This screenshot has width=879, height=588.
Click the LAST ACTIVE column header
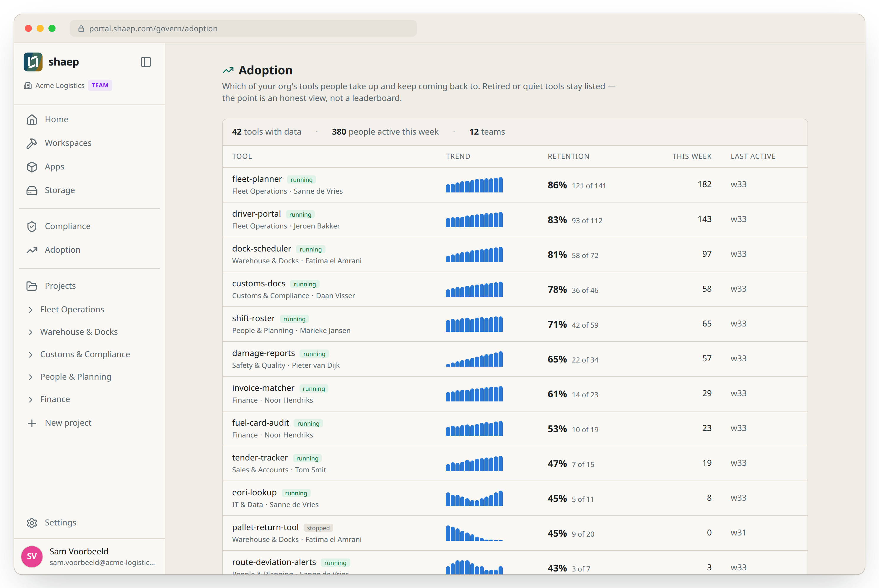click(x=753, y=156)
